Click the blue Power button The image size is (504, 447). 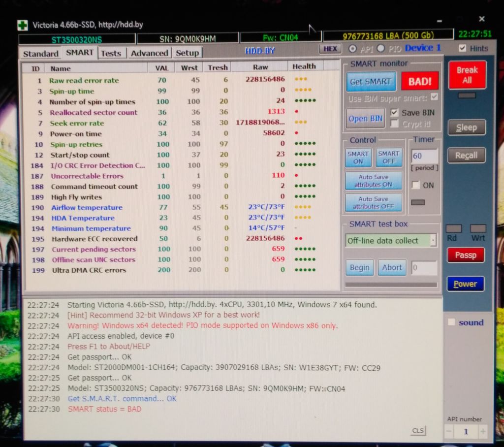pyautogui.click(x=465, y=284)
